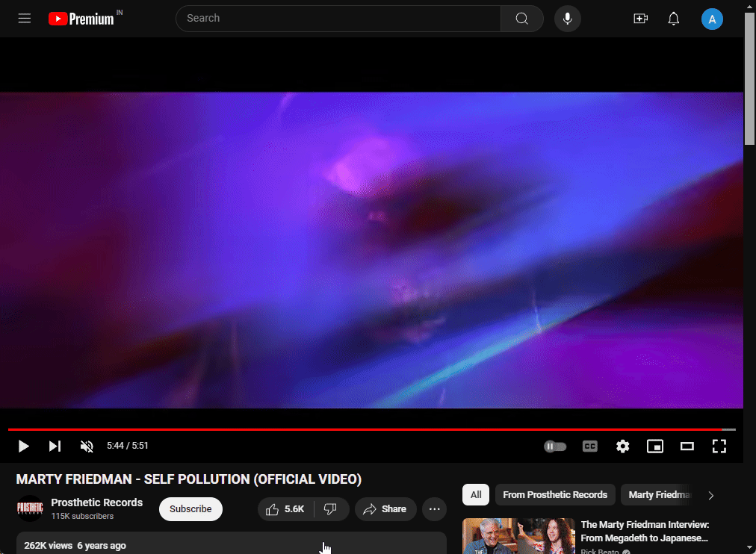Subscribe to Prosthetic Records

point(190,508)
